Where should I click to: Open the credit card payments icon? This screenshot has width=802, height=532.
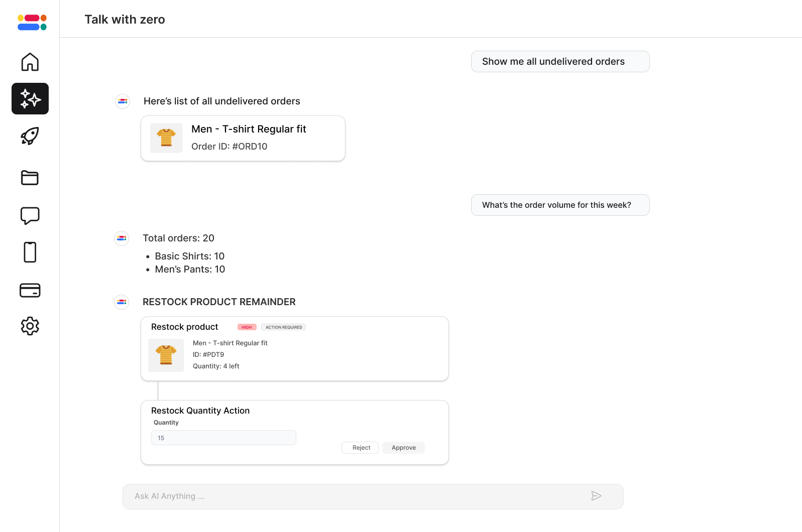coord(30,290)
